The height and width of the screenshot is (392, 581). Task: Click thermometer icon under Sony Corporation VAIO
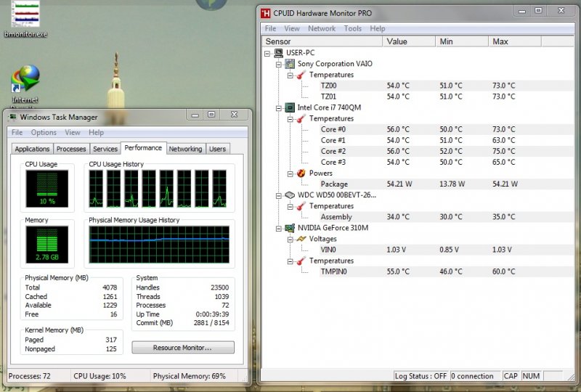(301, 75)
